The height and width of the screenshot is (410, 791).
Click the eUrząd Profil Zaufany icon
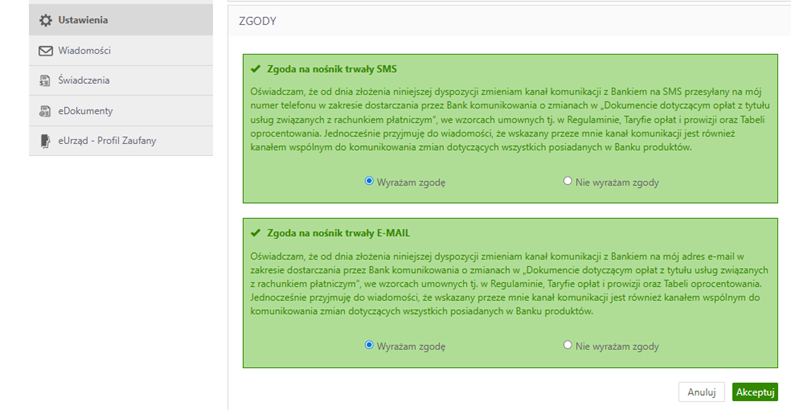coord(45,141)
